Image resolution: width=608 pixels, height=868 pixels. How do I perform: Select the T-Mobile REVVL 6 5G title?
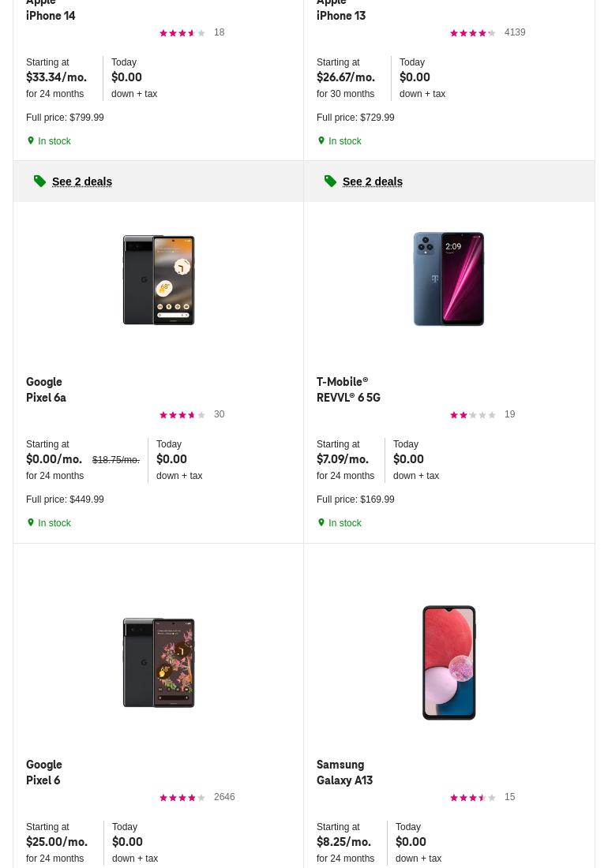pyautogui.click(x=348, y=390)
